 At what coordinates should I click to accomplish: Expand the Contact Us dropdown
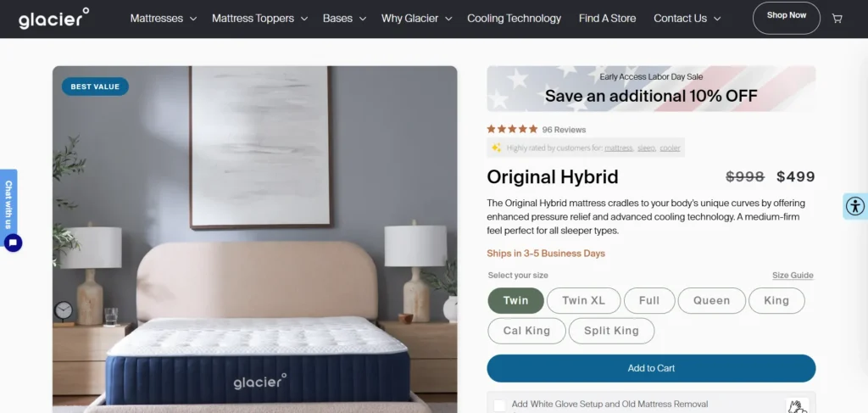point(687,19)
